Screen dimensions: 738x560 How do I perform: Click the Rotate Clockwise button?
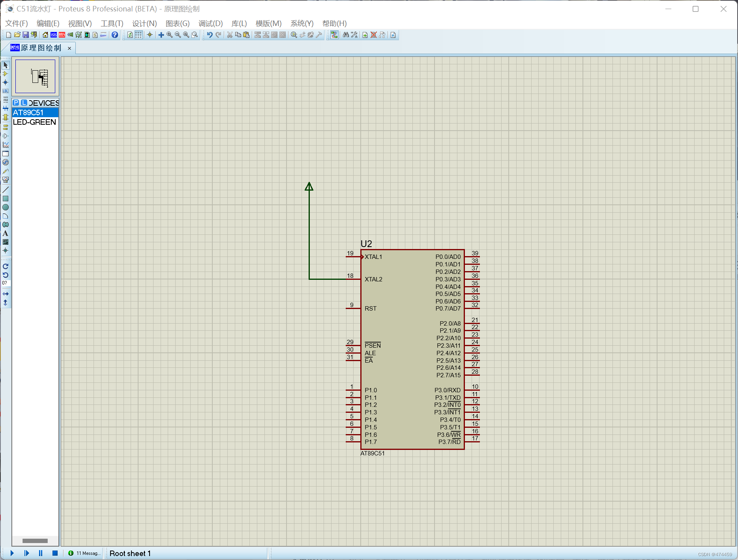pyautogui.click(x=6, y=266)
